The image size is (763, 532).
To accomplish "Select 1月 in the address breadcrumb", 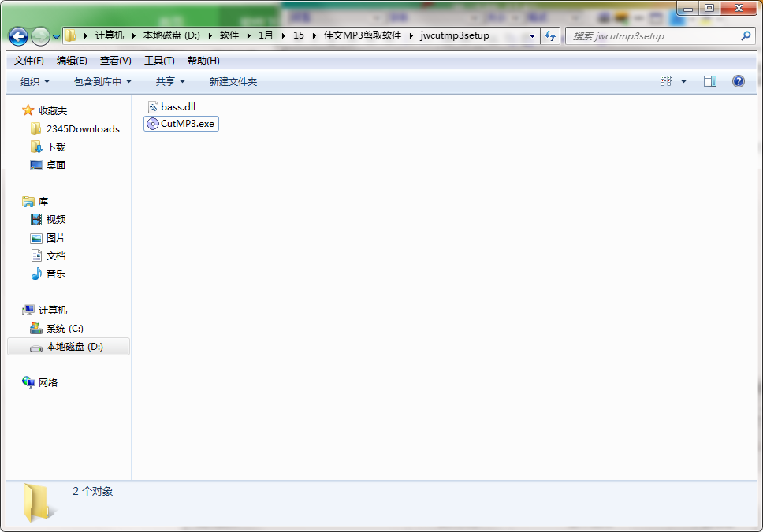I will tap(266, 35).
